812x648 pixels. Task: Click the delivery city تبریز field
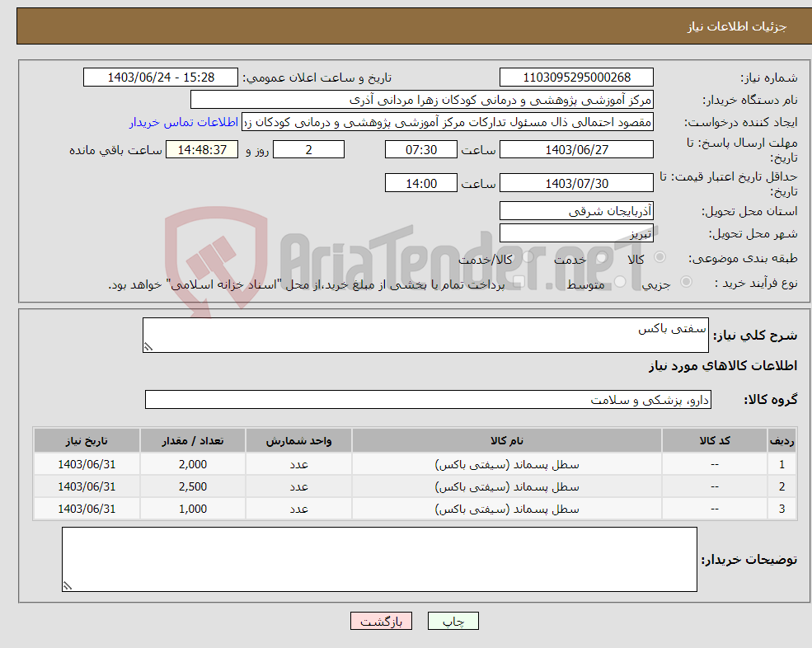click(x=576, y=233)
